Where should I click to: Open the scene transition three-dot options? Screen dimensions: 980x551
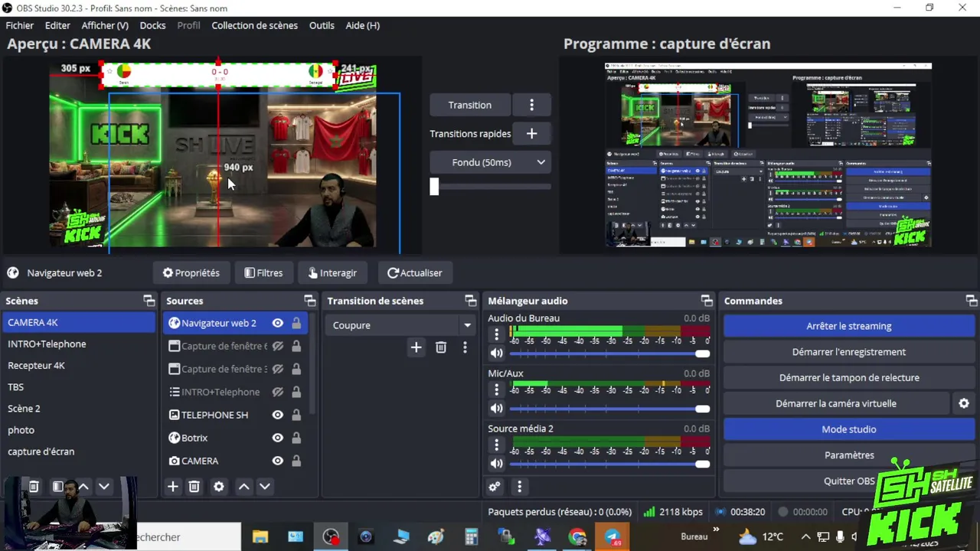pos(465,347)
